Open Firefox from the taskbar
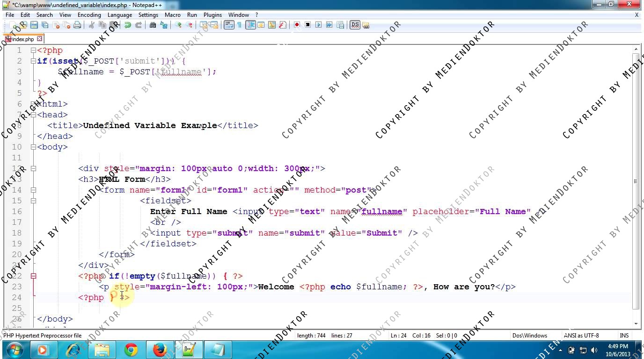This screenshot has width=644, height=359. (x=160, y=350)
